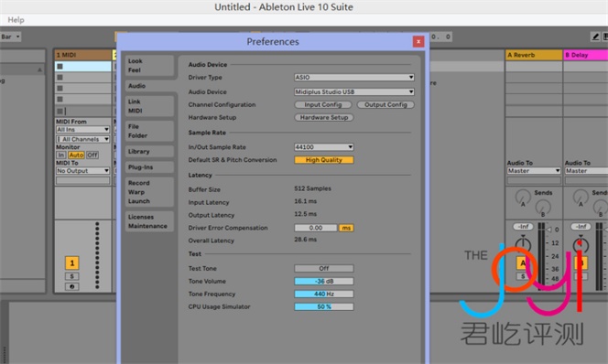This screenshot has height=364, width=608.
Task: Click the 28.6 ms overall latency value
Action: [x=305, y=240]
